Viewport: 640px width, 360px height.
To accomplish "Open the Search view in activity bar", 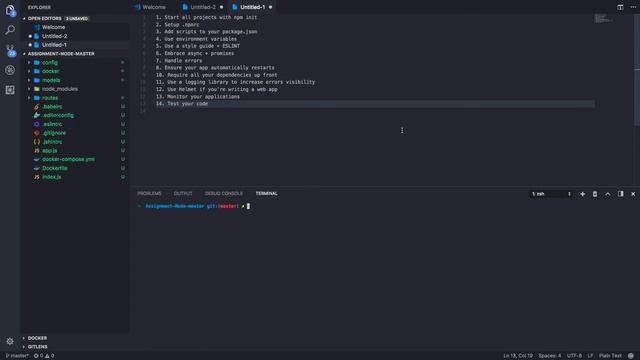I will click(x=10, y=30).
